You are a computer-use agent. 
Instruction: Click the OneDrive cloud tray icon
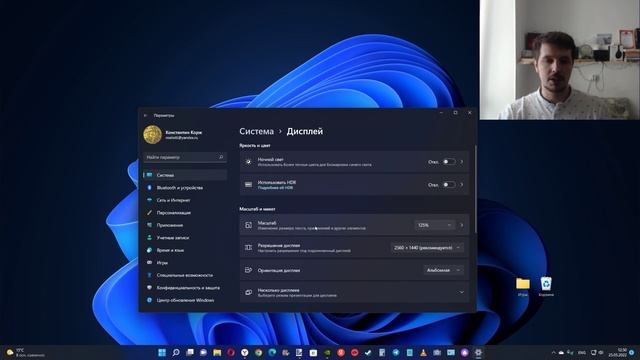561,353
